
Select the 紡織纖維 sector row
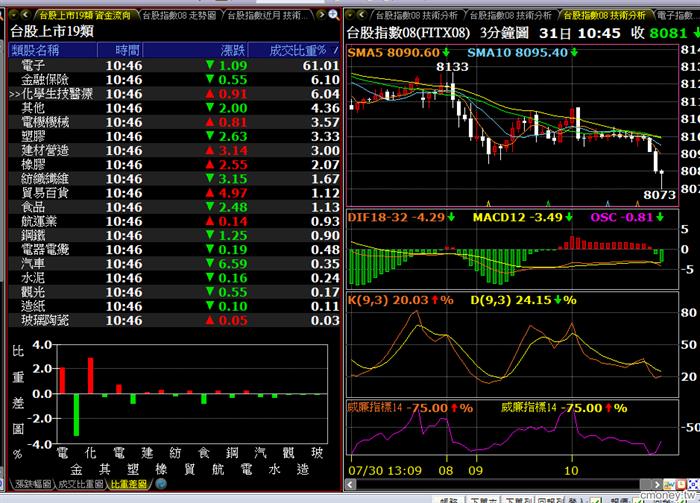pyautogui.click(x=174, y=179)
